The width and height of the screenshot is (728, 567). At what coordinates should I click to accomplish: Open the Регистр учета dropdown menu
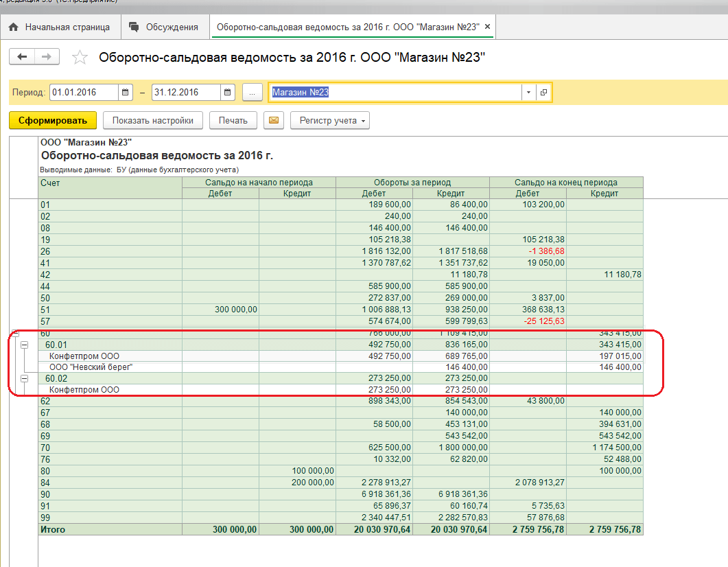point(330,121)
